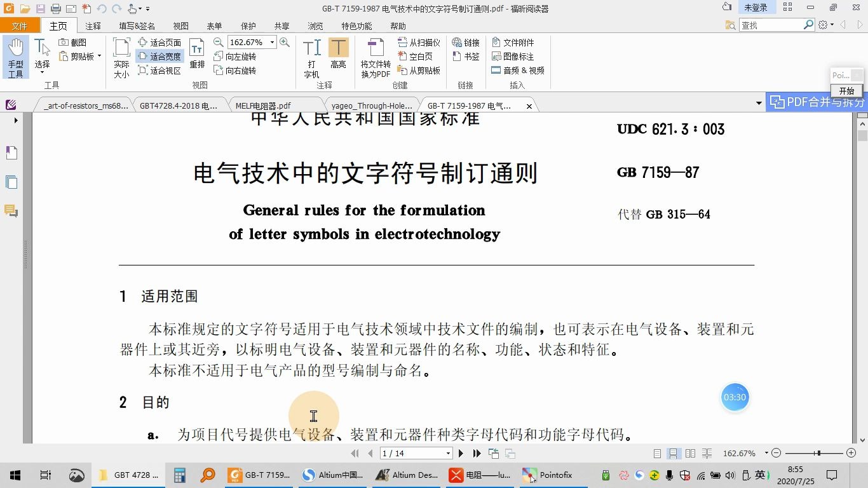Image resolution: width=868 pixels, height=488 pixels.
Task: Jump to the last page in status bar
Action: [477, 453]
